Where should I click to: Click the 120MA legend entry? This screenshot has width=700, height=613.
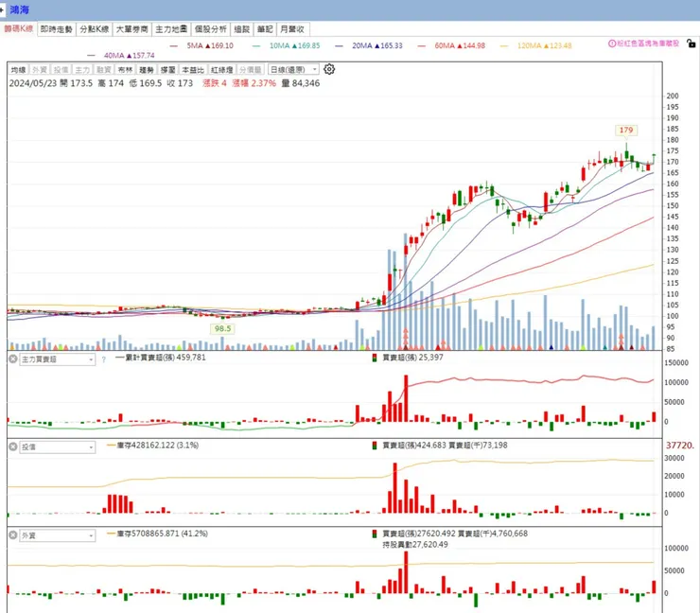(x=535, y=45)
